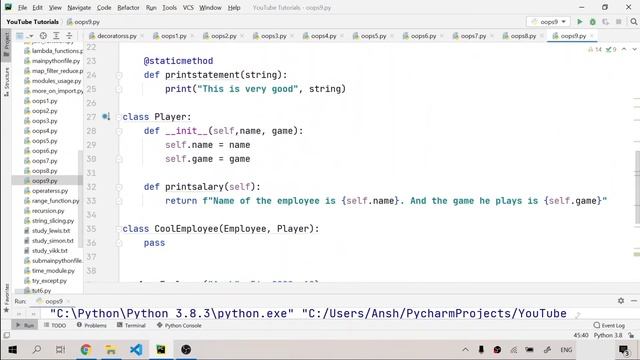Close the oops4.py editor tab
Viewport: 640px width, 360px height.
(342, 36)
